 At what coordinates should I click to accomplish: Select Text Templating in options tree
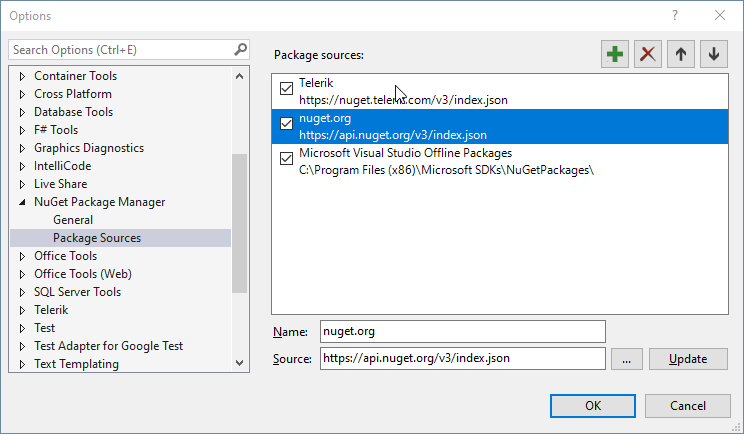tap(76, 364)
